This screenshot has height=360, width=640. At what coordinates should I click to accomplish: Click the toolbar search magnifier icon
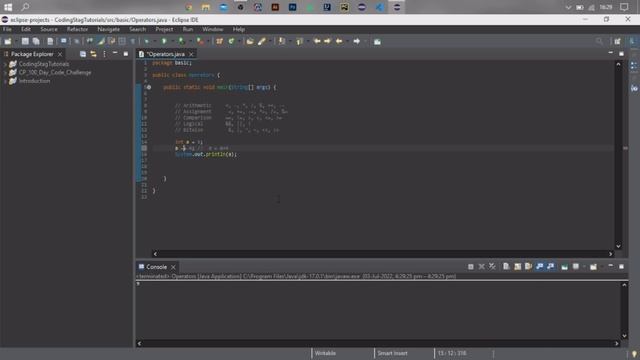(599, 41)
